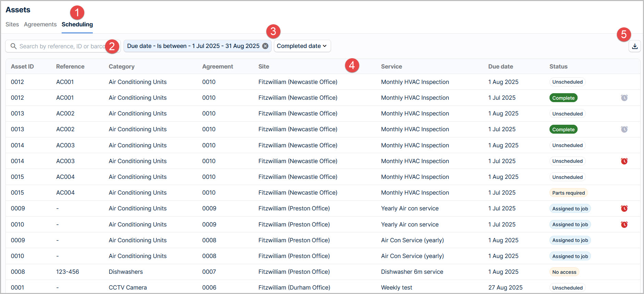Click the search magnifier icon
644x294 pixels.
pyautogui.click(x=13, y=46)
